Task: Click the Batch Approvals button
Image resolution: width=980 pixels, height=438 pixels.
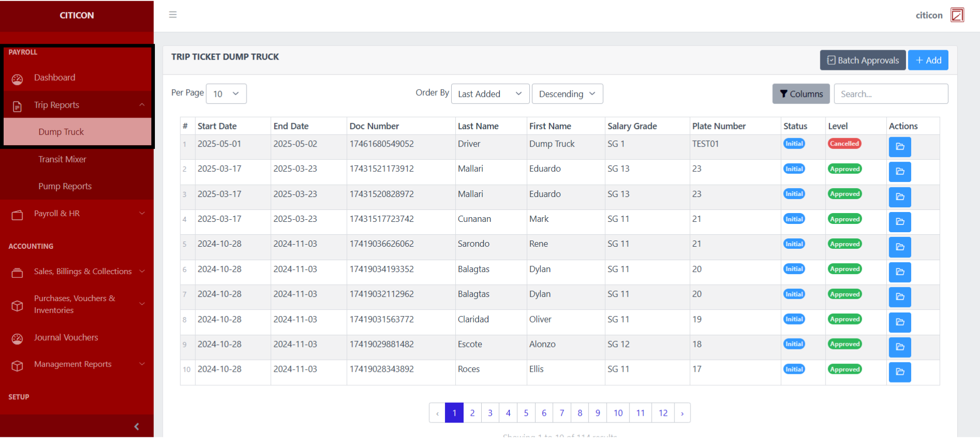Action: (x=862, y=60)
